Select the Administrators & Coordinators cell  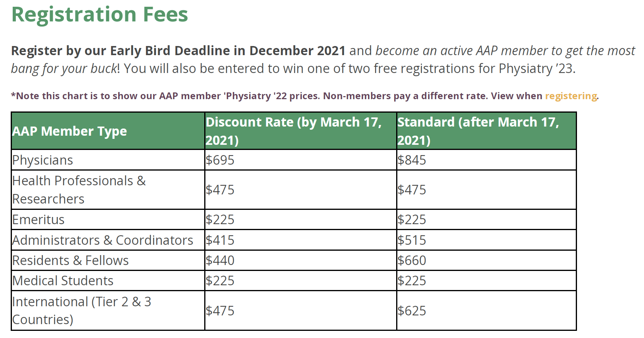[108, 240]
